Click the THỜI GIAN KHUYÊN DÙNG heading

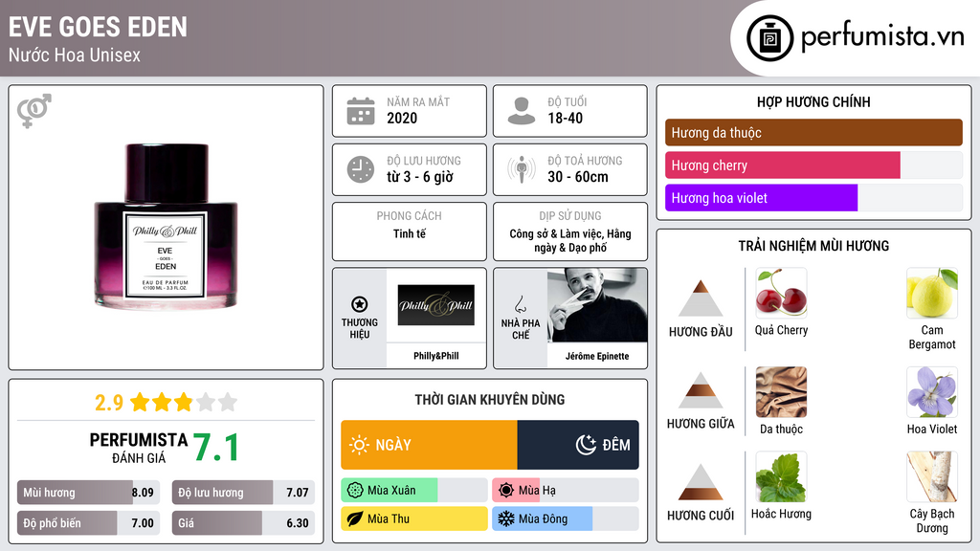pos(490,400)
